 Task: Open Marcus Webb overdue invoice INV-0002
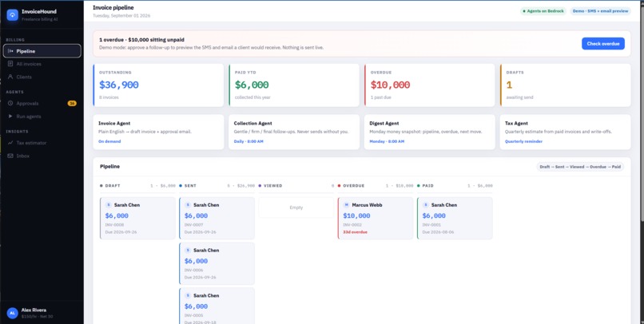tap(376, 218)
